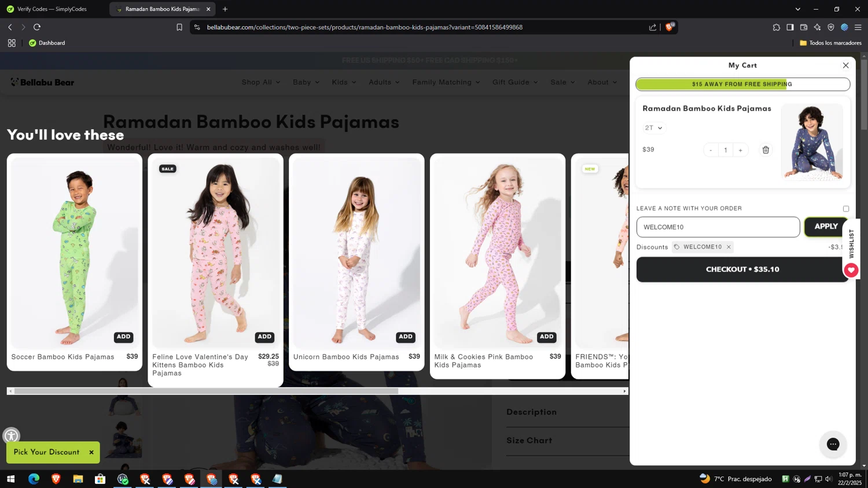Proceed to checkout for $35.10
Screen dimensions: 868x488
coord(742,269)
